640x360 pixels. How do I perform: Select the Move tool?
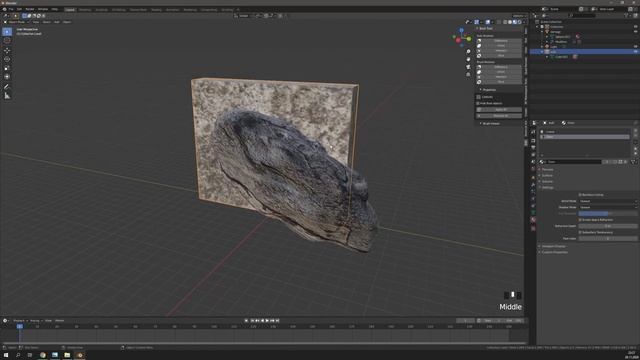pos(7,51)
